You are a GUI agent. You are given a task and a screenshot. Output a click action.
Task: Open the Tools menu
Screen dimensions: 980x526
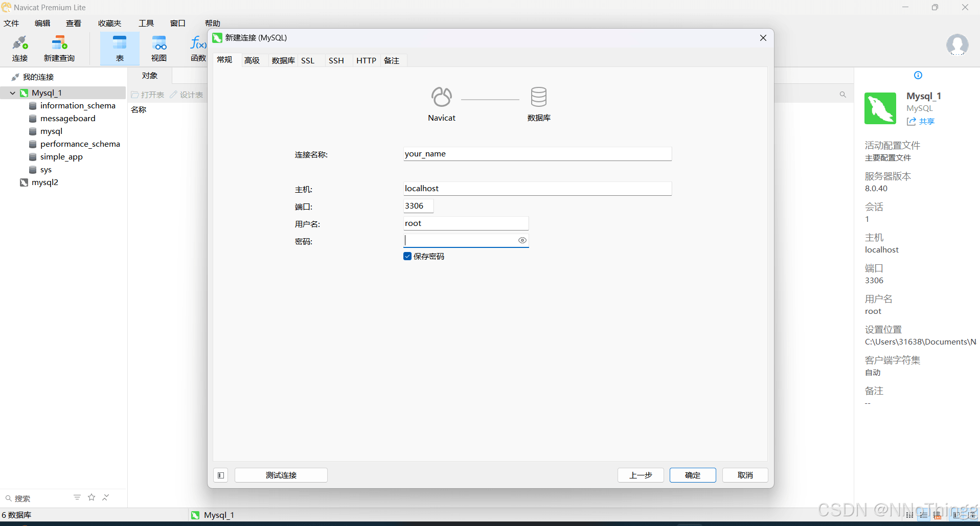pyautogui.click(x=146, y=23)
